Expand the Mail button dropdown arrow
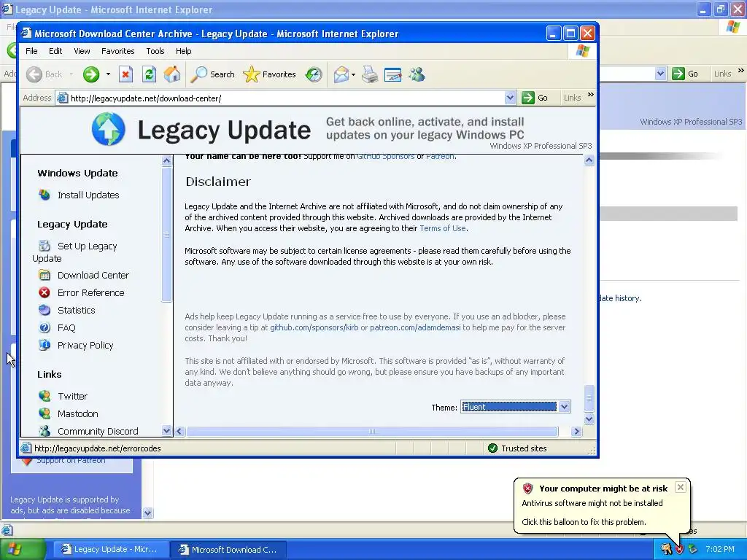Viewport: 747px width, 560px height. point(353,75)
